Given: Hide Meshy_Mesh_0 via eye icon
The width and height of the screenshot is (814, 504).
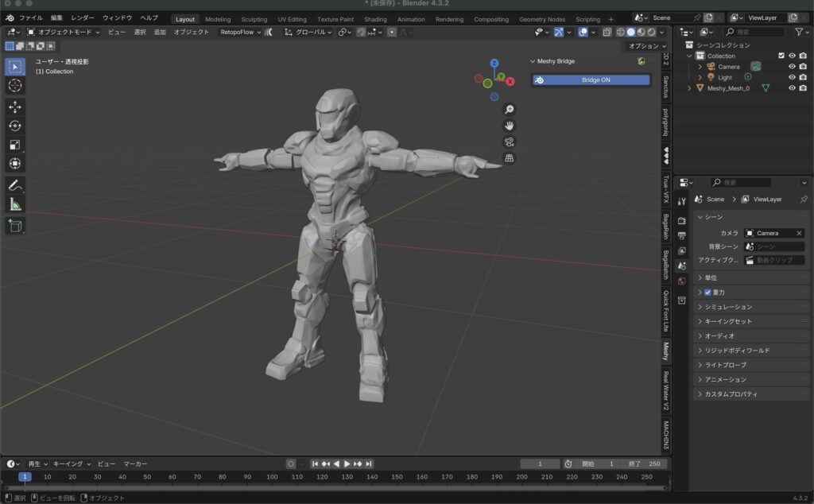Looking at the screenshot, I should tap(792, 88).
